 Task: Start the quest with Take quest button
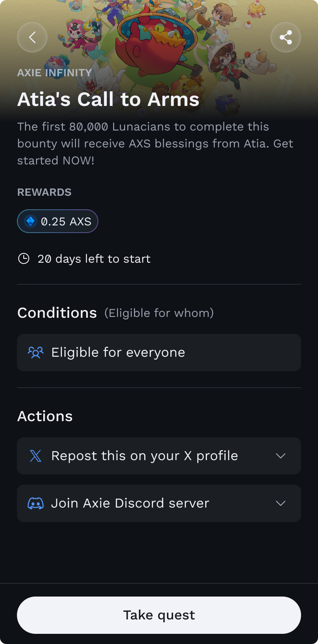point(159,615)
